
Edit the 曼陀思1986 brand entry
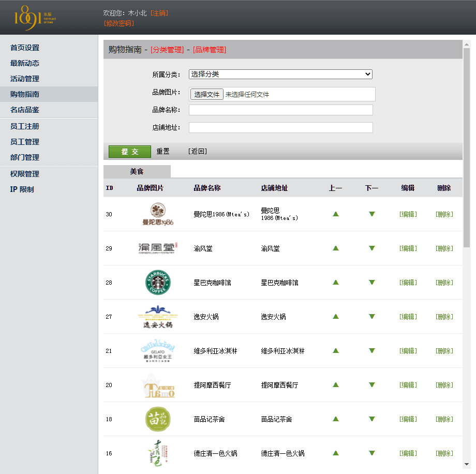point(408,214)
